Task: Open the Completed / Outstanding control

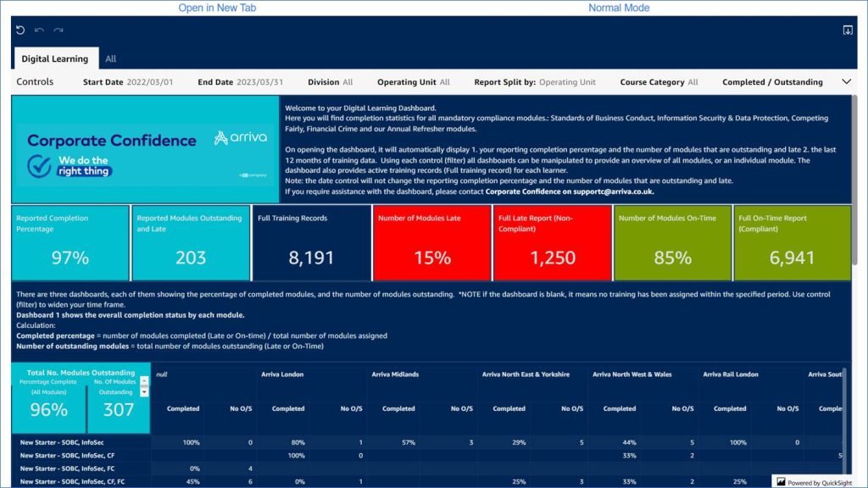Action: (772, 82)
